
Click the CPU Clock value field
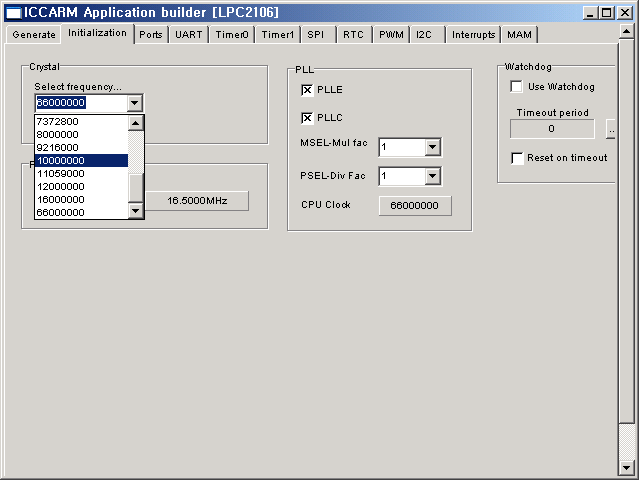pos(415,206)
